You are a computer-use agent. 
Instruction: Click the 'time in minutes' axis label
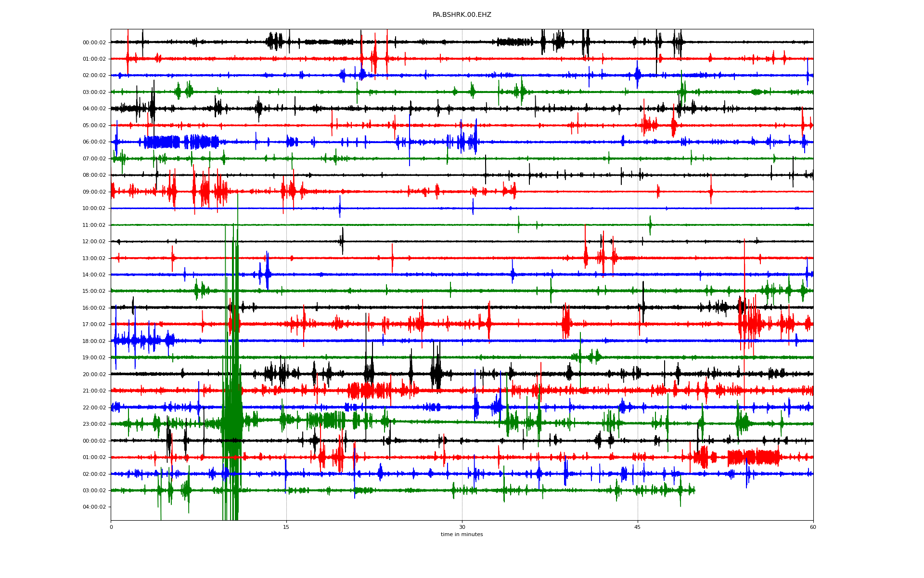462,535
